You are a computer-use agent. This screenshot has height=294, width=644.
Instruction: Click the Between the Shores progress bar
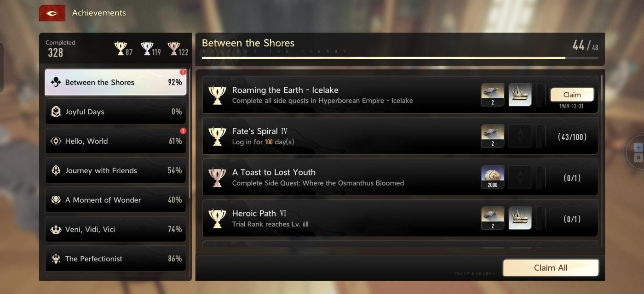[400, 58]
